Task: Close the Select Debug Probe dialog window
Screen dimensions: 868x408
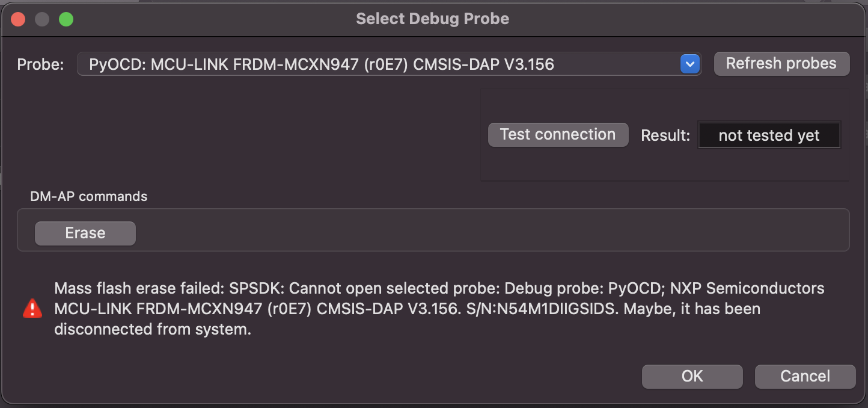Action: (18, 19)
